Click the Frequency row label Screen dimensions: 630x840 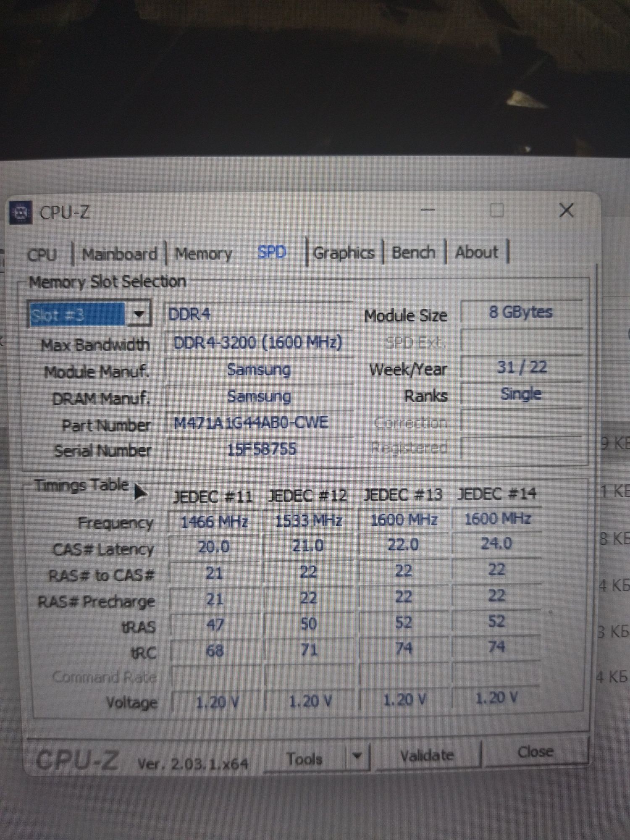pos(116,523)
